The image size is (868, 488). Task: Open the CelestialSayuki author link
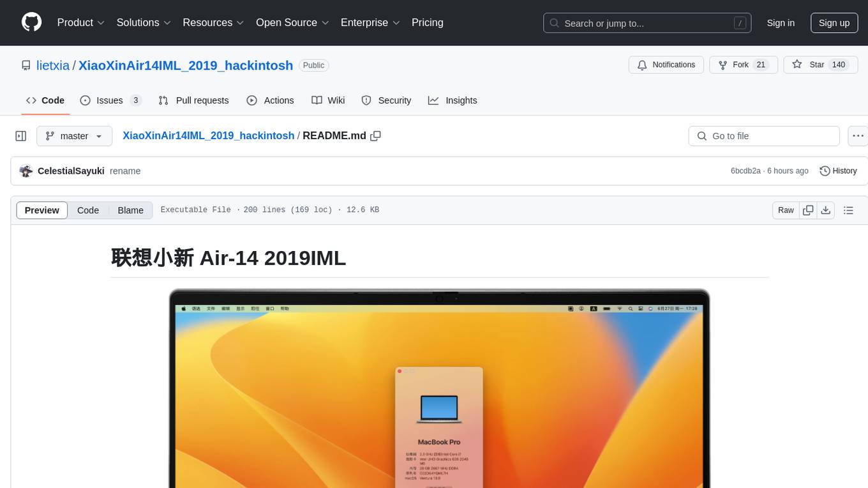tap(71, 171)
